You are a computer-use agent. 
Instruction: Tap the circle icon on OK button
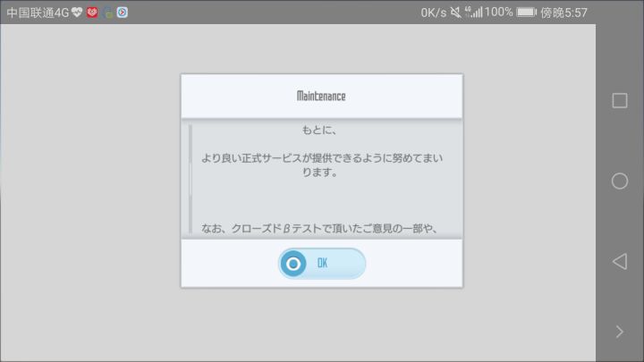pyautogui.click(x=293, y=264)
